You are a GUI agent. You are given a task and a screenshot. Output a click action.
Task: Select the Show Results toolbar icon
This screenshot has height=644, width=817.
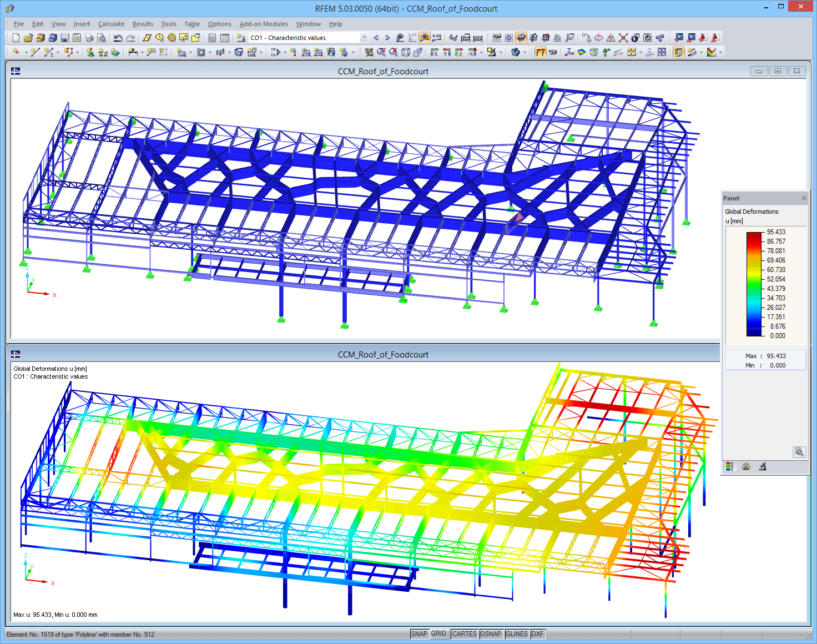pyautogui.click(x=425, y=37)
